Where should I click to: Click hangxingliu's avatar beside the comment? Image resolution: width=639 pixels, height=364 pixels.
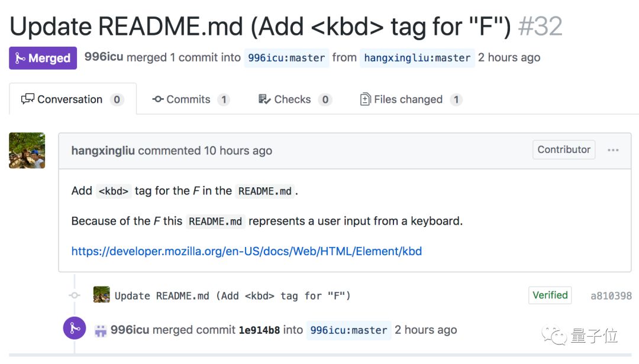[x=27, y=150]
